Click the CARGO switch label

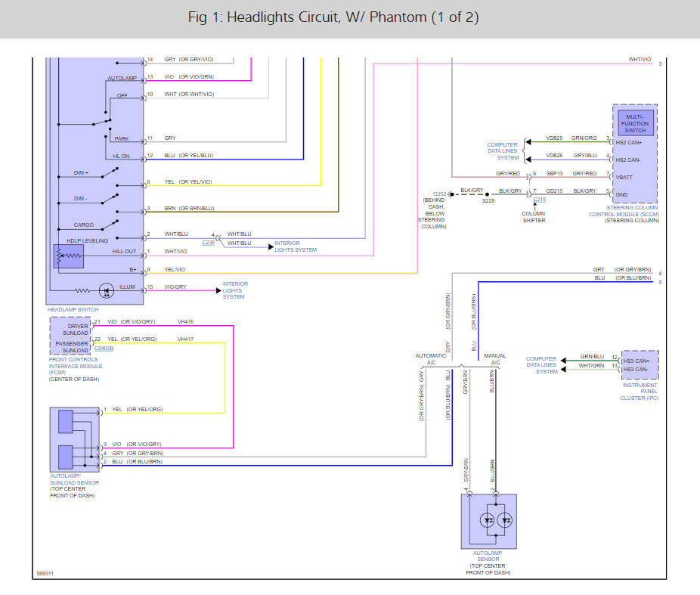[83, 225]
